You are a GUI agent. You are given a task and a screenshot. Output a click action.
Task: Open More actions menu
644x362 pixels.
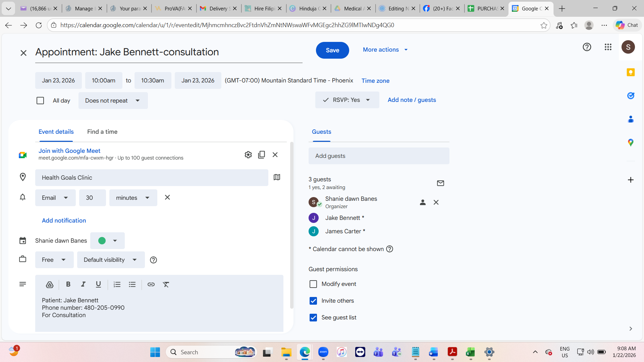tap(385, 50)
